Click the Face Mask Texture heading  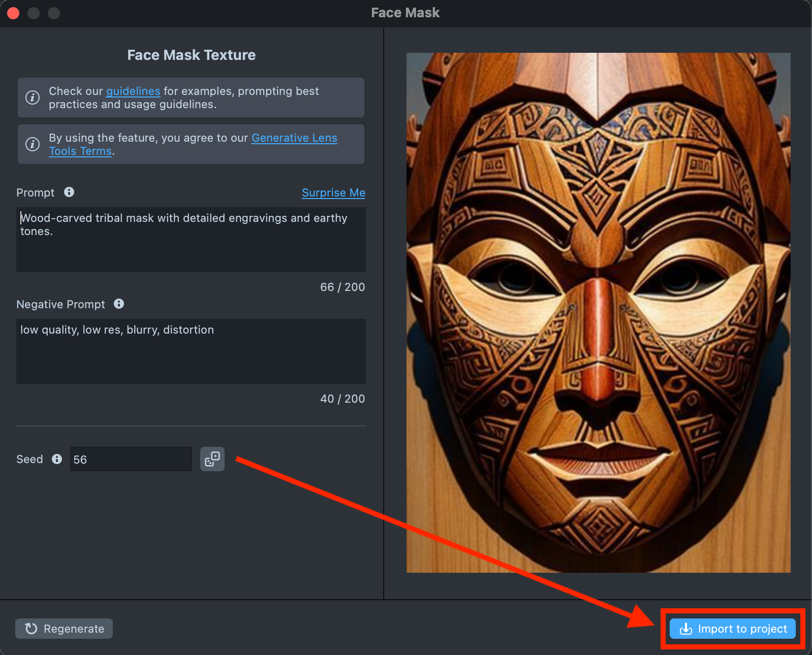pos(192,55)
